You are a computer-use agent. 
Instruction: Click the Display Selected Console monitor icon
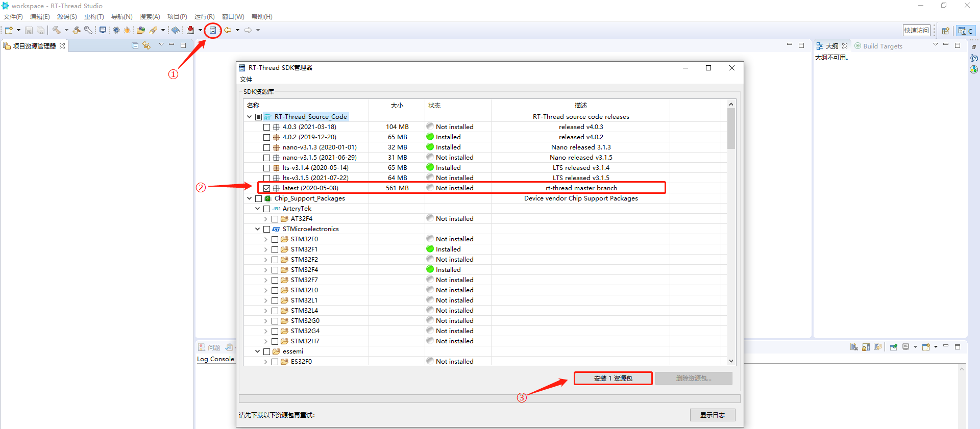point(906,347)
